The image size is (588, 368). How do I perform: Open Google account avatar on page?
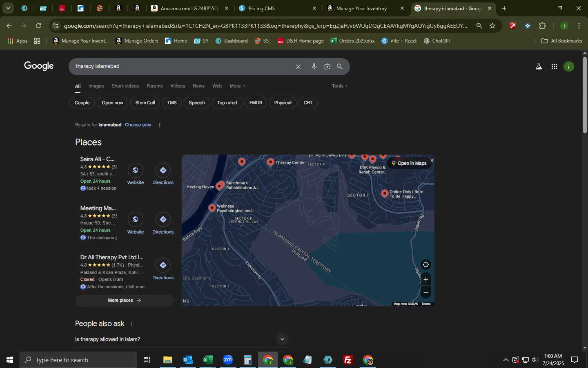pyautogui.click(x=569, y=67)
